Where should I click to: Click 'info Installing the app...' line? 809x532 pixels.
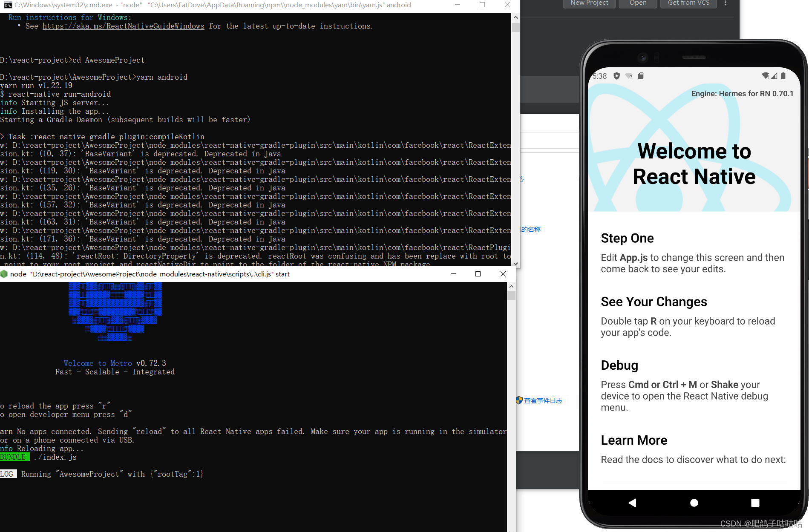tap(55, 111)
